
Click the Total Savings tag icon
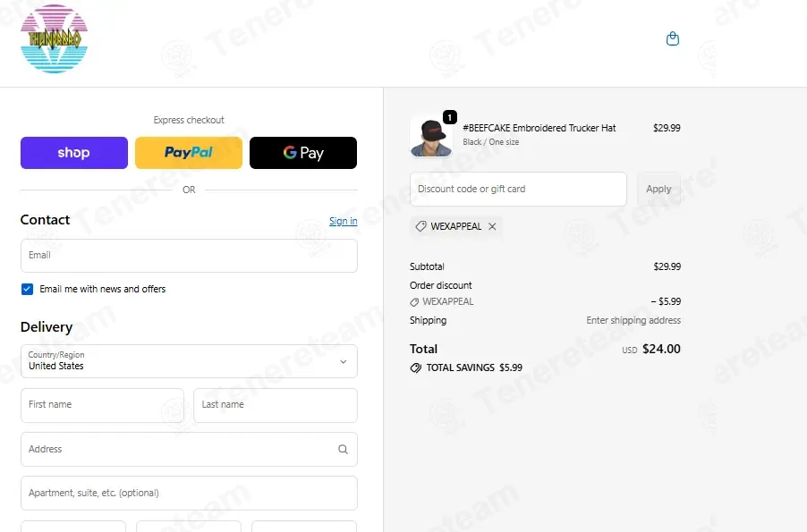[x=415, y=367]
